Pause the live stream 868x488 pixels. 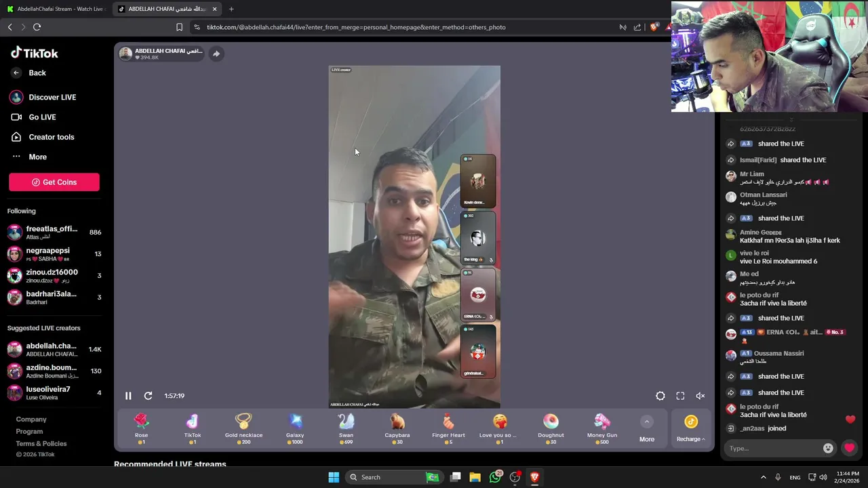128,396
